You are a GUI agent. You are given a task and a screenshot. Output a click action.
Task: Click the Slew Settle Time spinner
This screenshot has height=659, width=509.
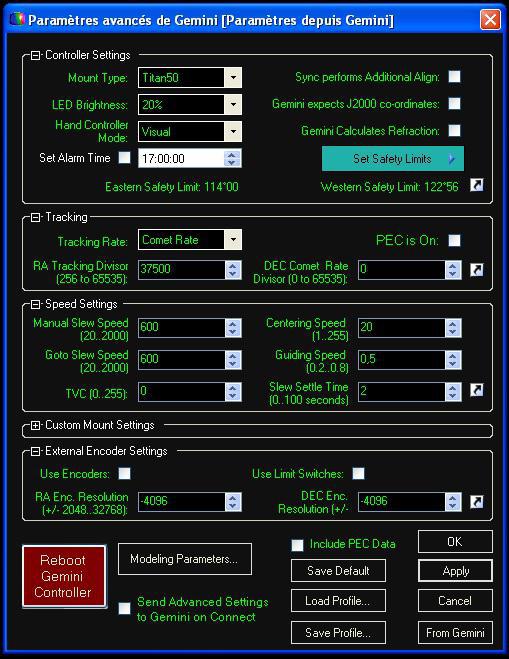tap(453, 392)
